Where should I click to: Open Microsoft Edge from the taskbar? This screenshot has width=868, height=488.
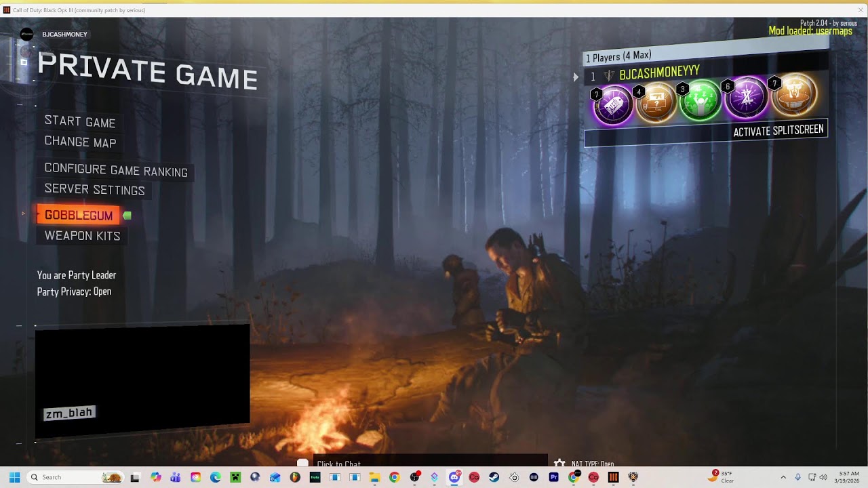pos(216,477)
